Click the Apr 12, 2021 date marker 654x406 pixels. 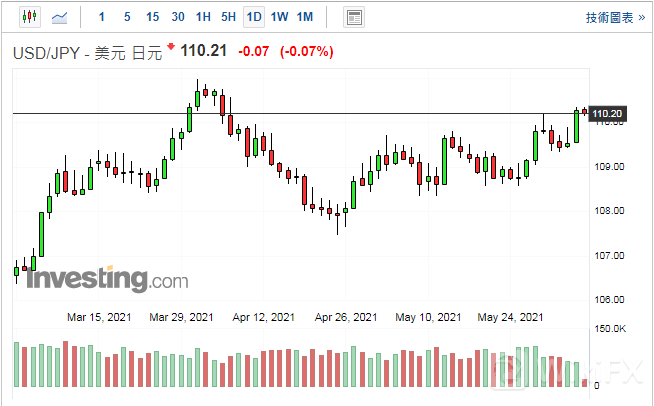point(264,317)
